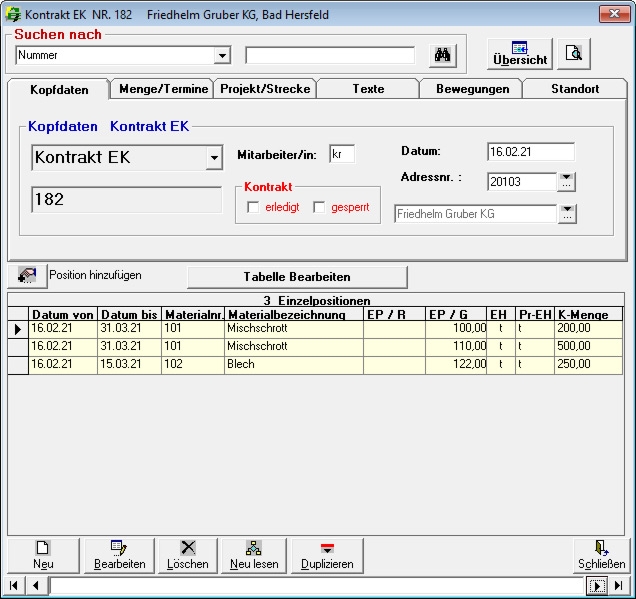Viewport: 636px width, 599px height.
Task: Toggle the erledigt checkbox
Action: pyautogui.click(x=253, y=207)
